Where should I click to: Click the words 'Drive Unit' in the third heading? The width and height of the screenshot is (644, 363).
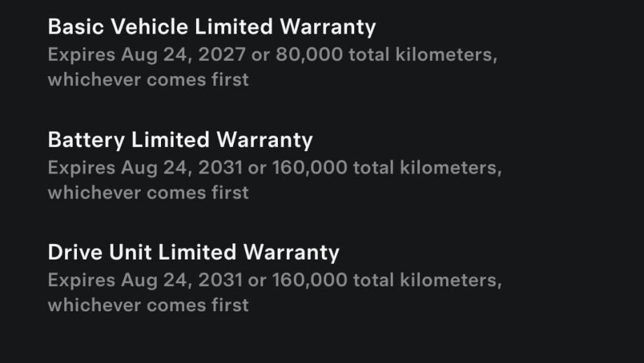(100, 252)
